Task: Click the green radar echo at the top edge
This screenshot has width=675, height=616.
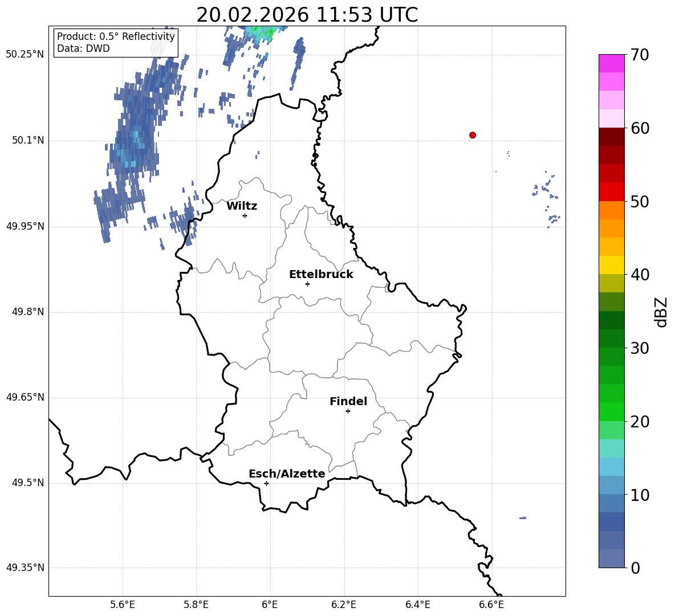Action: coord(264,33)
